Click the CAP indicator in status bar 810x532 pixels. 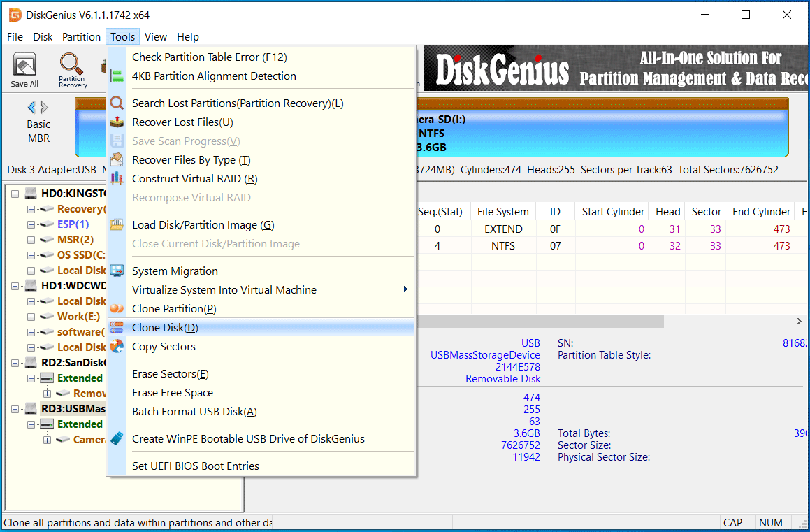point(732,523)
